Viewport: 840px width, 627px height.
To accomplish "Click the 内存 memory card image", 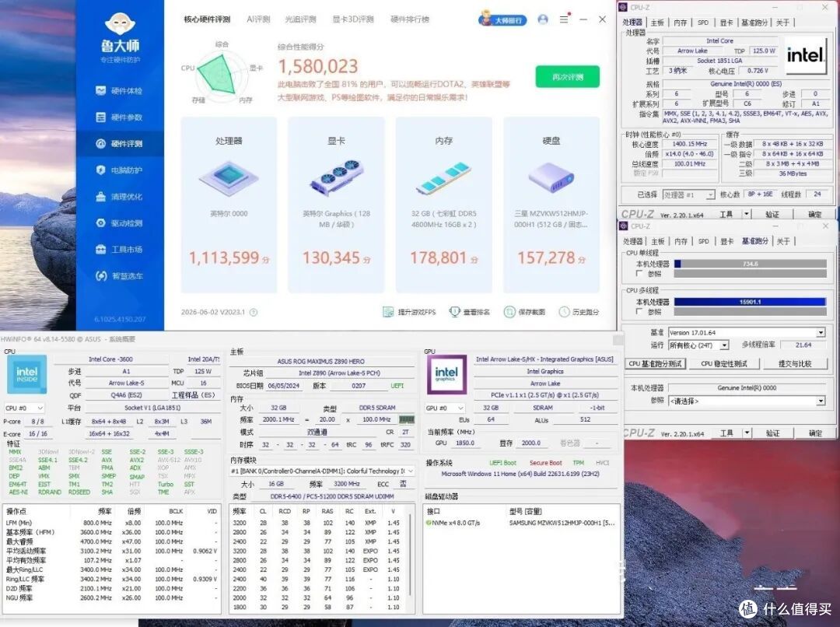I will tap(443, 177).
